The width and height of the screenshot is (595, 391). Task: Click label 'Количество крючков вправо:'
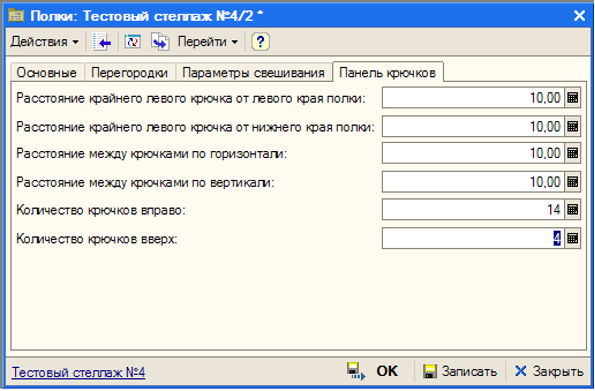101,210
